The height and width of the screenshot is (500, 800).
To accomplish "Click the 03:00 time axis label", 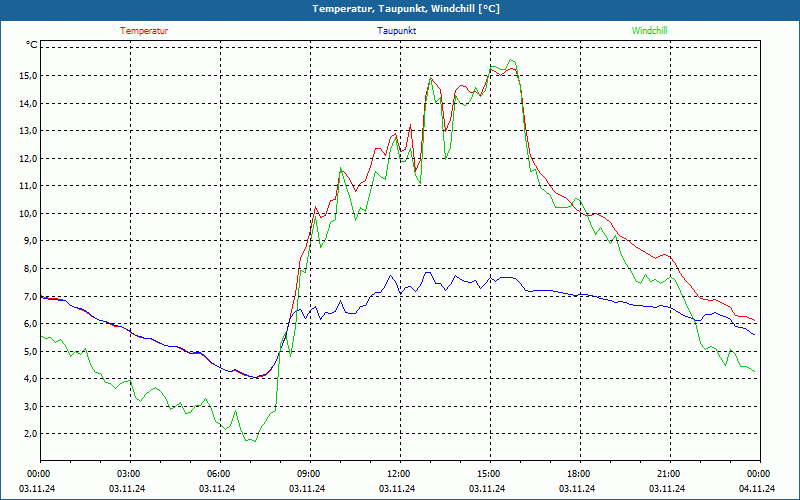I will pos(130,474).
